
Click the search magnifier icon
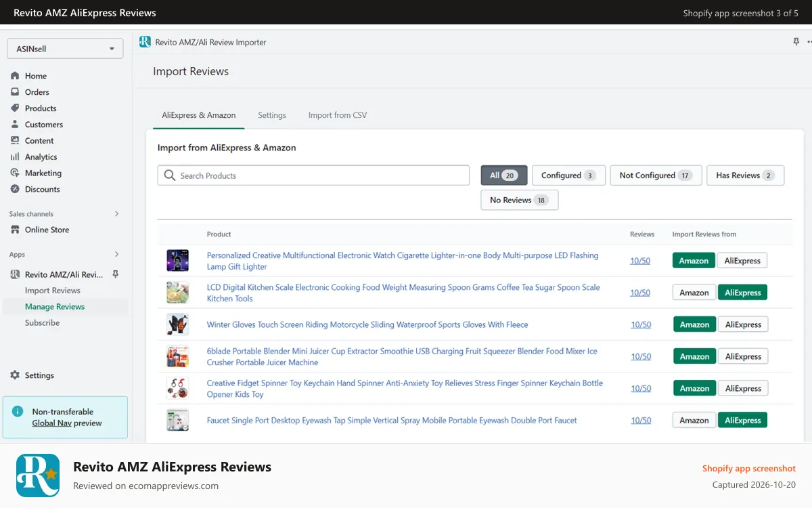170,175
